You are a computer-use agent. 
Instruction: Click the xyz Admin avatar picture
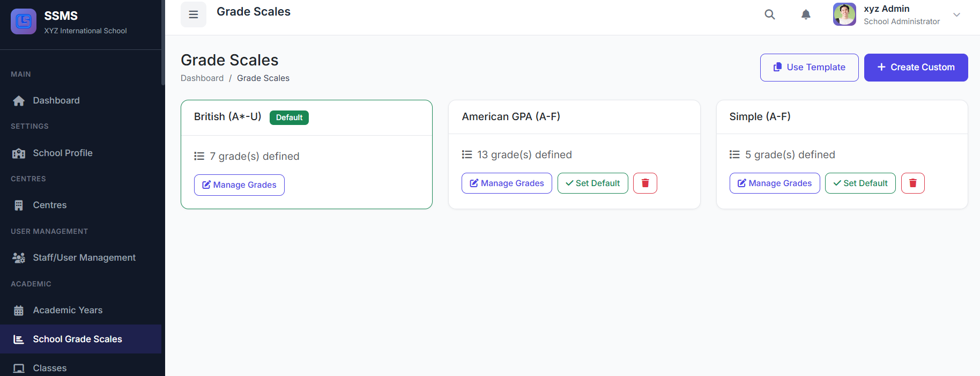(x=844, y=14)
